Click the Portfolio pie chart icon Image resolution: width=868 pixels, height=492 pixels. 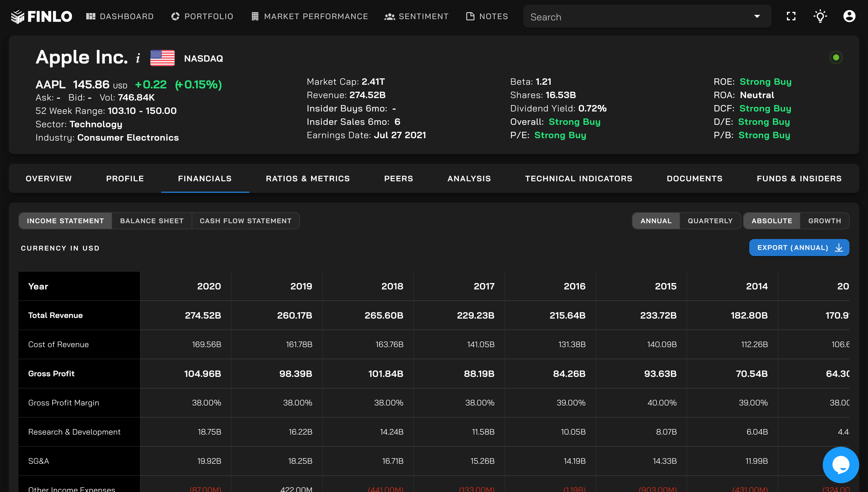[x=175, y=16]
